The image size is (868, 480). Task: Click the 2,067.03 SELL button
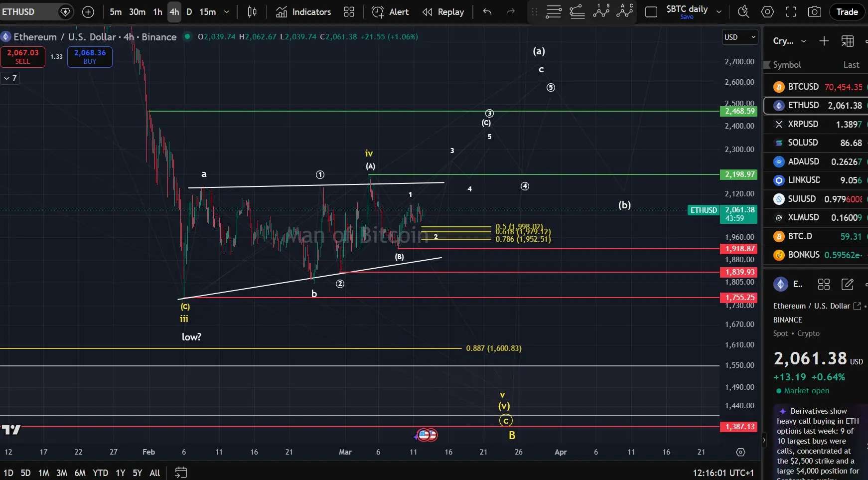[22, 56]
